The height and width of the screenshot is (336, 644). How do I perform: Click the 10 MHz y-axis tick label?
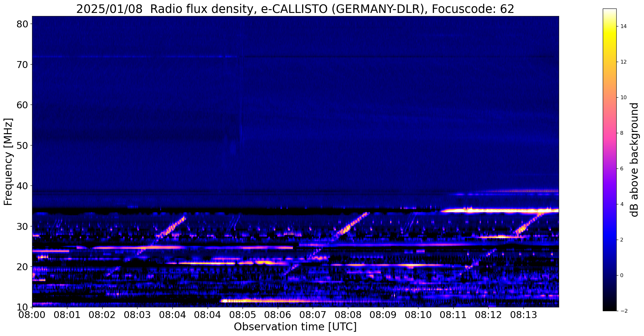tap(22, 307)
